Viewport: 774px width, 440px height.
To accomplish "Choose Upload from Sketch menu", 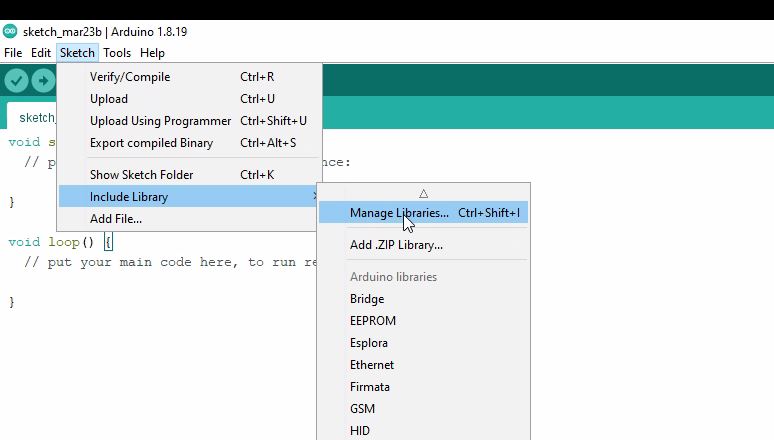I will 190,99.
